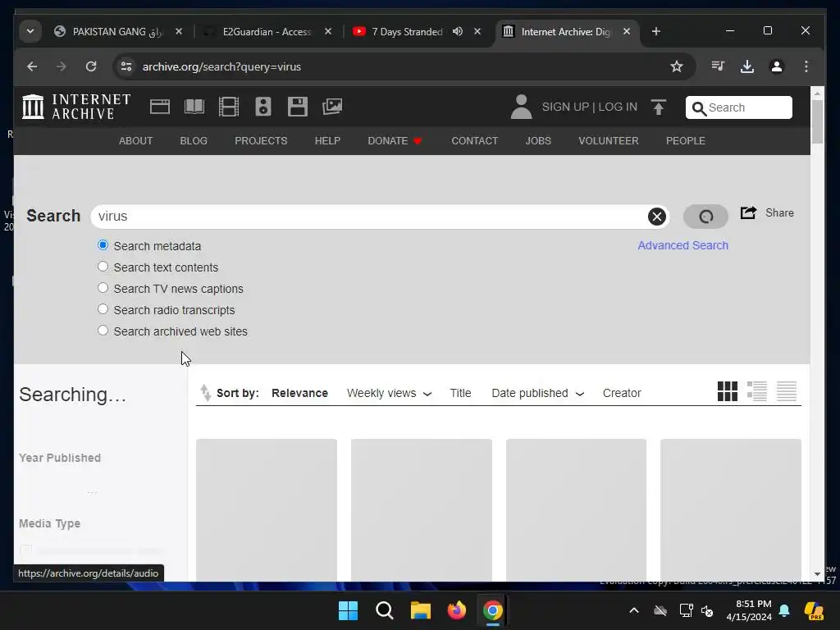Open the VOLUNTEER menu item
This screenshot has height=630, width=840.
pos(608,141)
